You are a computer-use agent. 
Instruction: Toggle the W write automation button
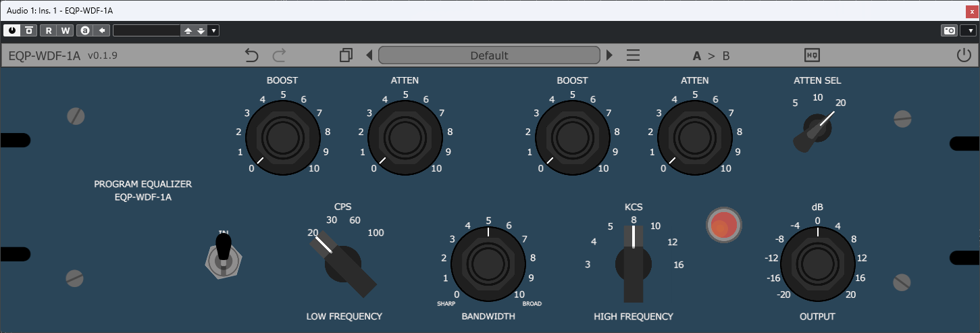coord(65,30)
